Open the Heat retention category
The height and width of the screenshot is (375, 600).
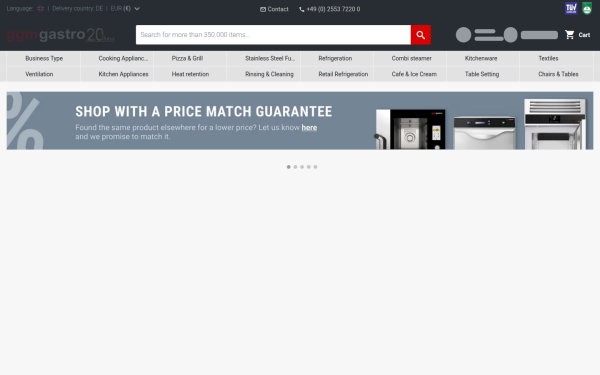point(190,74)
